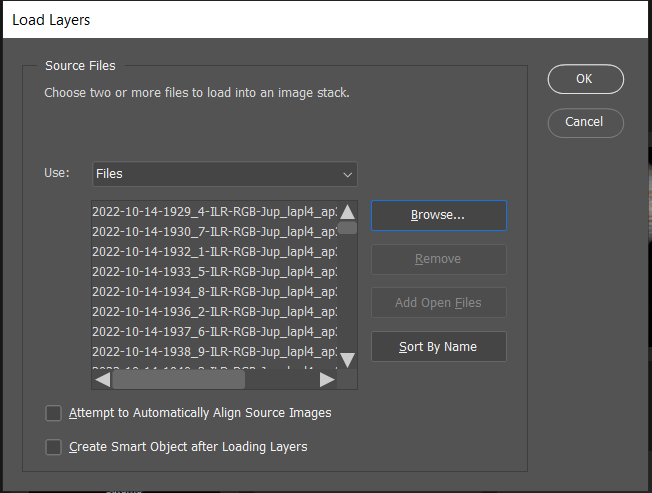Dismiss the dialog with Cancel
Viewport: 652px width, 493px height.
(585, 123)
